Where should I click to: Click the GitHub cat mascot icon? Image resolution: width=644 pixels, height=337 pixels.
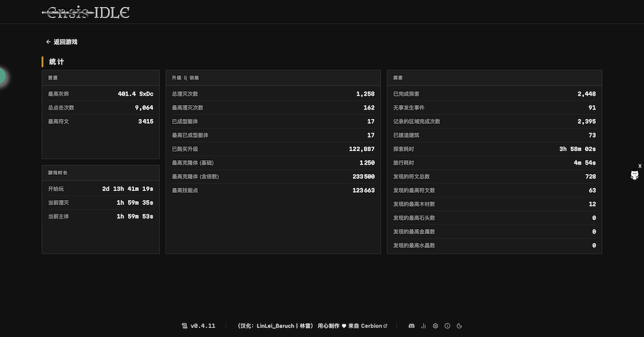634,176
